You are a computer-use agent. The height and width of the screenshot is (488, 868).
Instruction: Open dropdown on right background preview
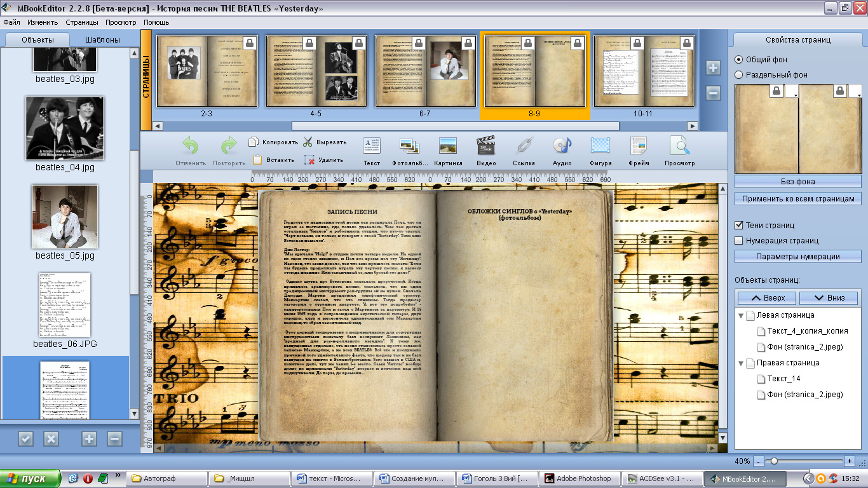(x=857, y=92)
